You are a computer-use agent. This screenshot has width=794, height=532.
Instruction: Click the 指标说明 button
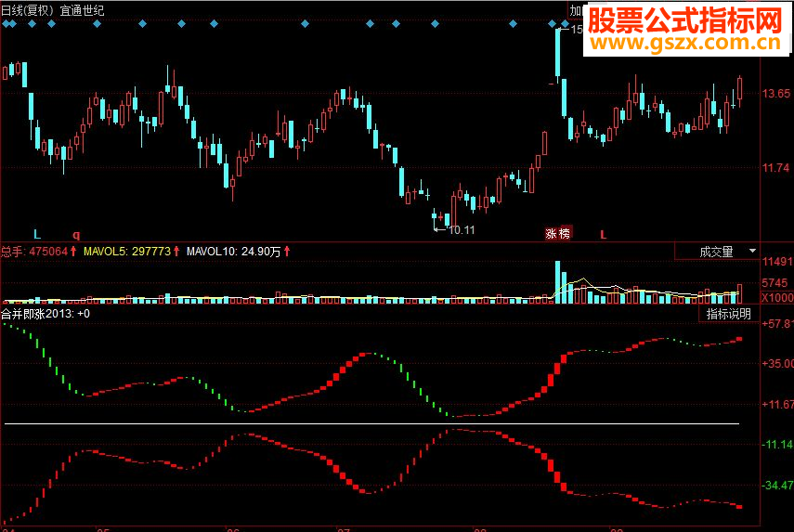(729, 314)
